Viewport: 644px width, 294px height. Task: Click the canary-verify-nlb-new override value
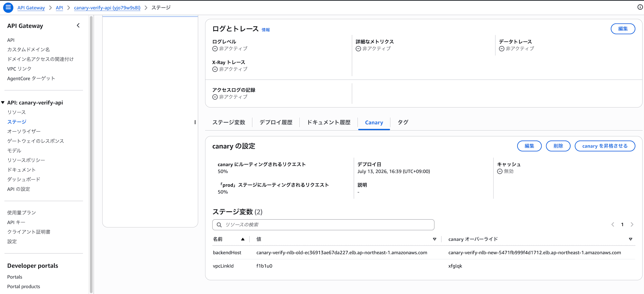click(x=535, y=253)
